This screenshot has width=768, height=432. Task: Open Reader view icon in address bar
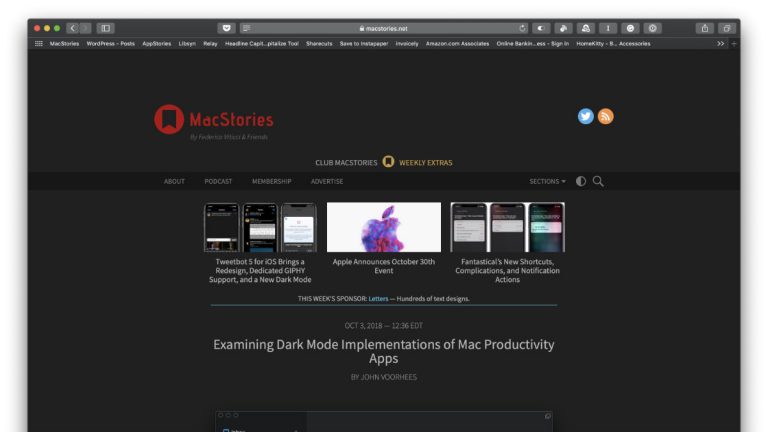(246, 28)
